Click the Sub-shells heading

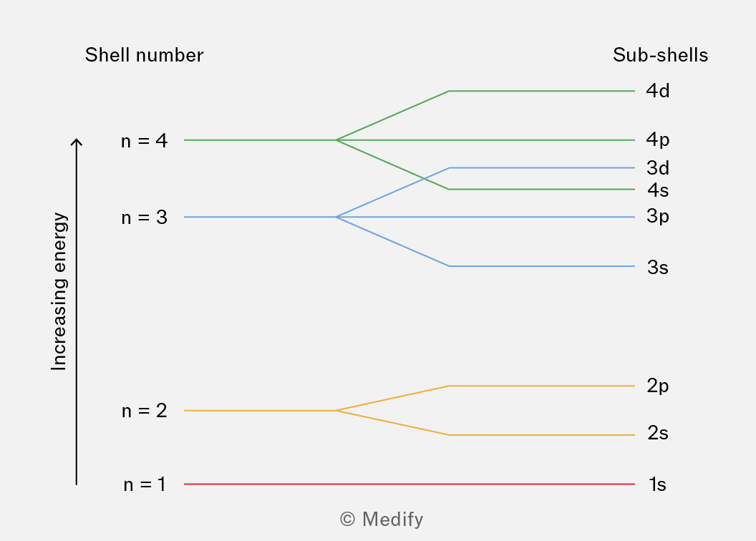click(660, 55)
